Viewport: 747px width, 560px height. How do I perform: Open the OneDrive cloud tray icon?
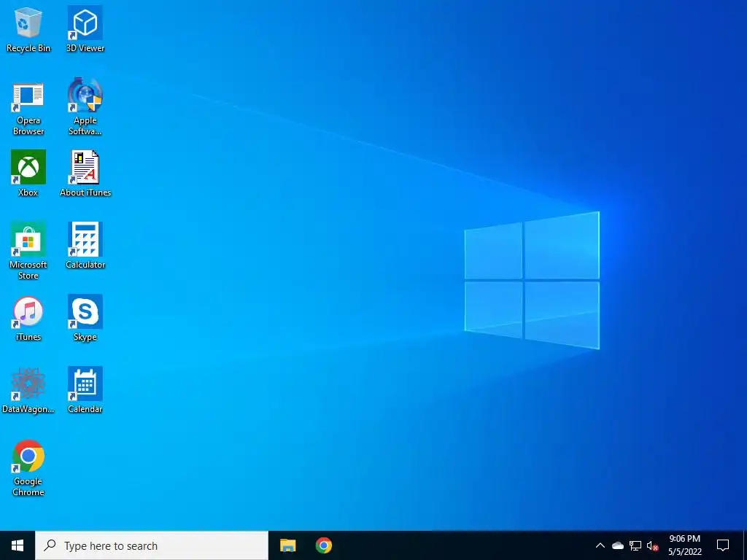point(618,545)
